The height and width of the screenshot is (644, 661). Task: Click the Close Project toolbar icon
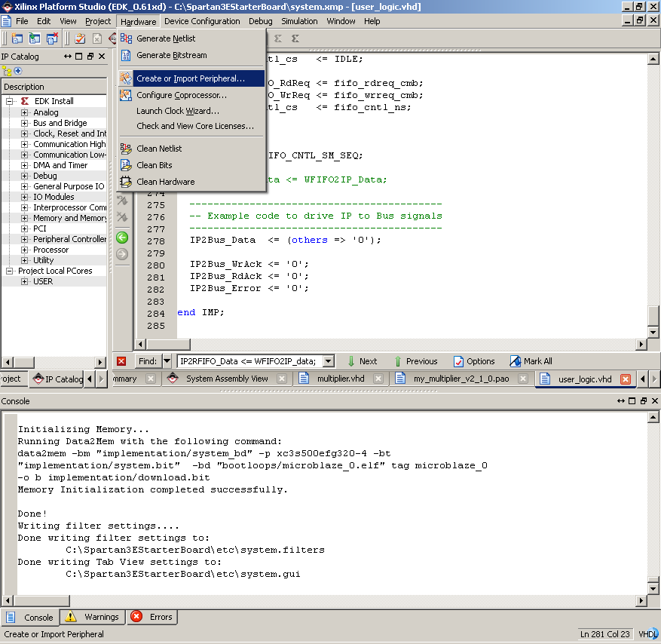52,38
